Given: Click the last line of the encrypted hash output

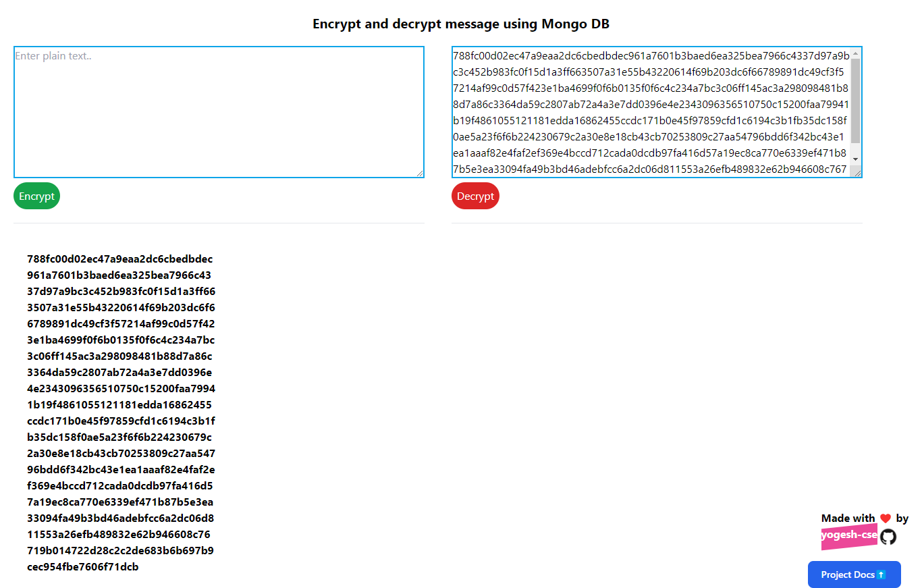Looking at the screenshot, I should (82, 566).
